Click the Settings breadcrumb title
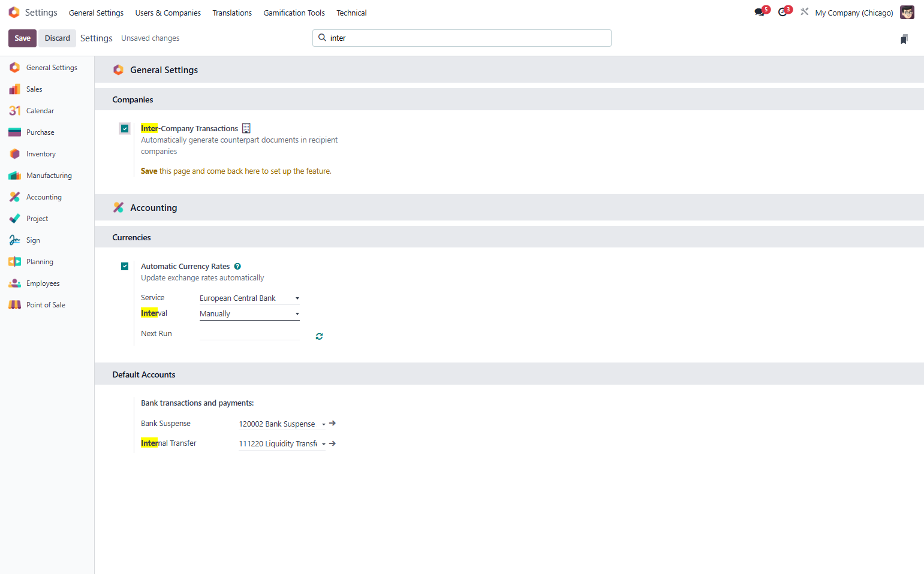The height and width of the screenshot is (574, 924). [x=97, y=38]
